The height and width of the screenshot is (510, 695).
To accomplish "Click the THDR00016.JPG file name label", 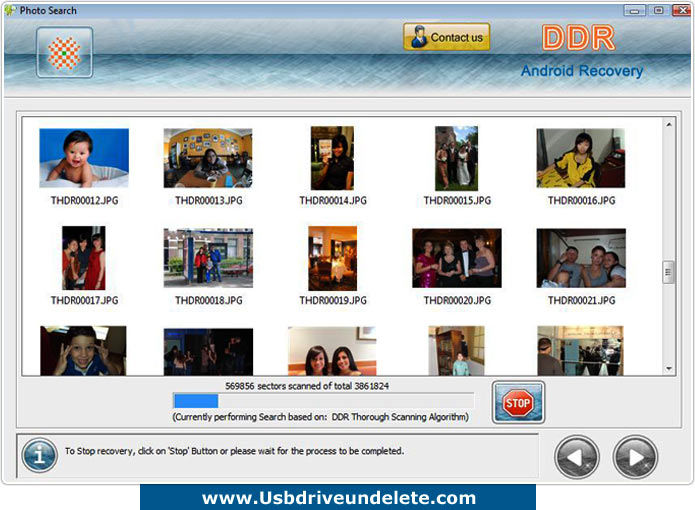I will coord(582,201).
